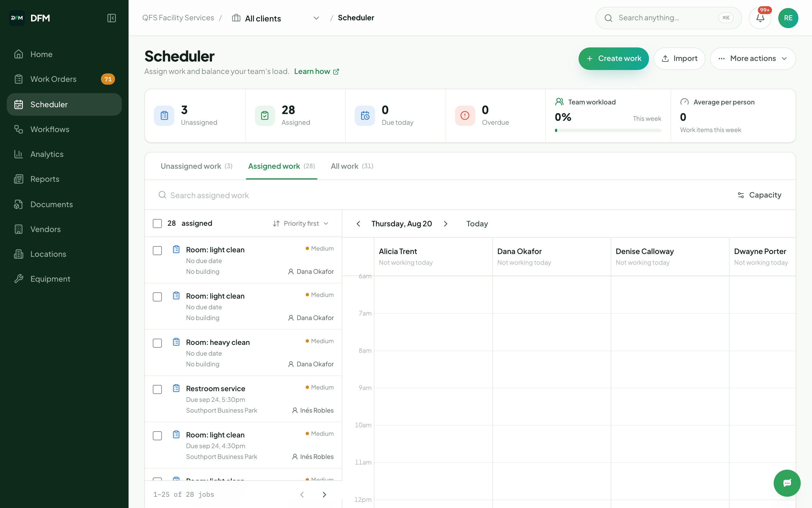Open the RE user avatar menu
This screenshot has height=508, width=812.
[788, 18]
